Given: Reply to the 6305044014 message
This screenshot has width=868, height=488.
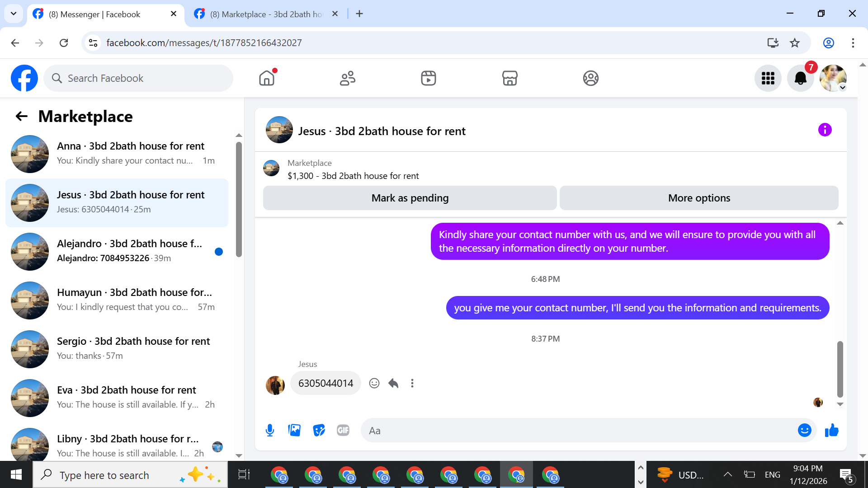Looking at the screenshot, I should coord(393,383).
